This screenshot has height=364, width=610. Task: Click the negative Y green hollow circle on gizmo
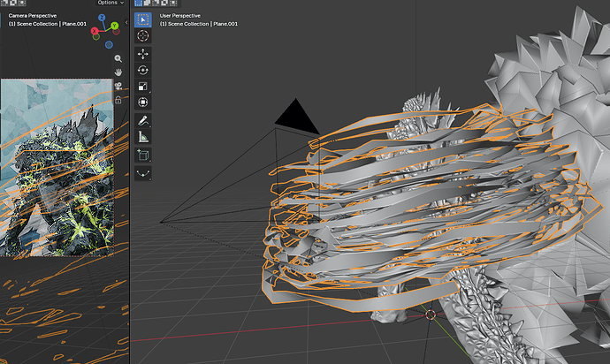(96, 36)
